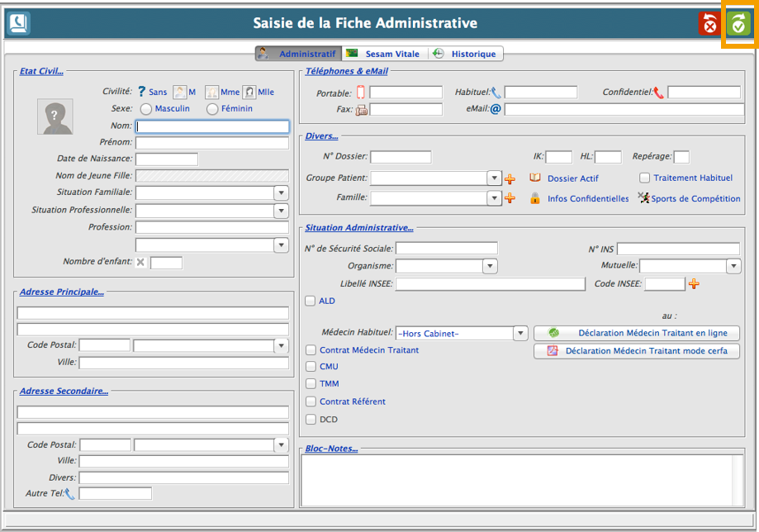
Task: Click 'Déclaration Médecin Traitant mode cerfa' button
Action: tap(637, 351)
